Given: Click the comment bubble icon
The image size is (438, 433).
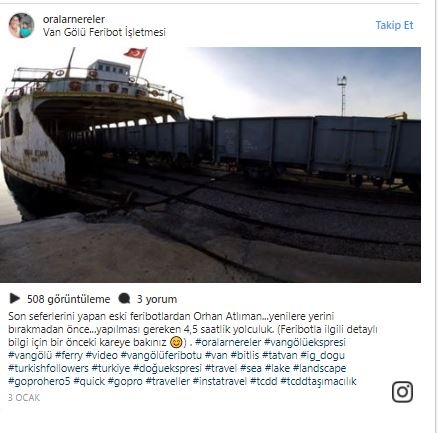Looking at the screenshot, I should (124, 299).
